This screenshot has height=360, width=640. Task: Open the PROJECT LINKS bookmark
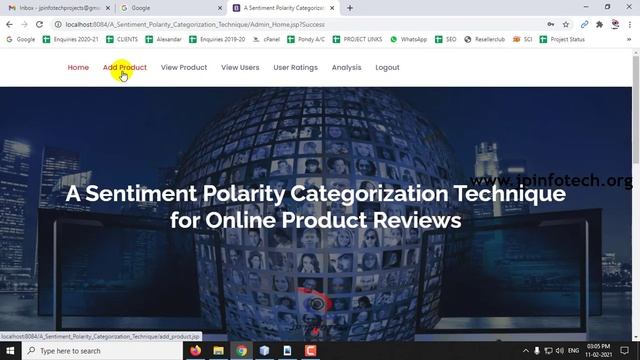point(358,39)
